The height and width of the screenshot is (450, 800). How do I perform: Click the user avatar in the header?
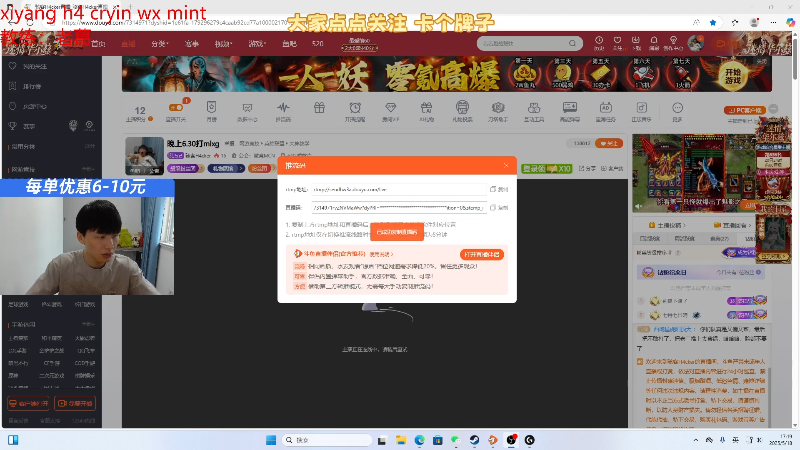point(695,43)
